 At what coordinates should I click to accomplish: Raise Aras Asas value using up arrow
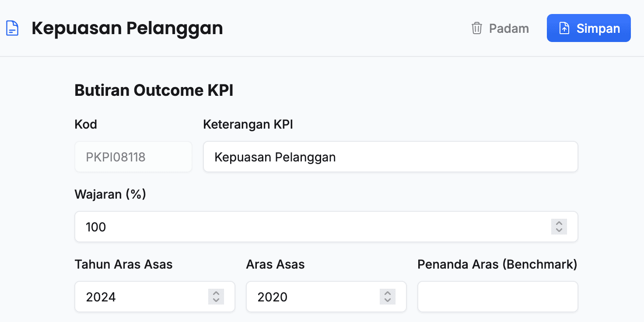(x=387, y=293)
